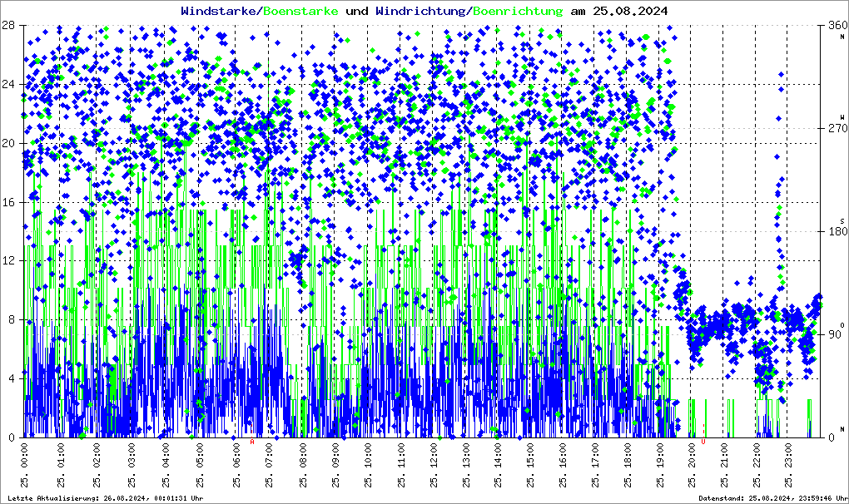This screenshot has height=504, width=849.
Task: Click the red 'U' sunset marker
Action: click(x=703, y=442)
